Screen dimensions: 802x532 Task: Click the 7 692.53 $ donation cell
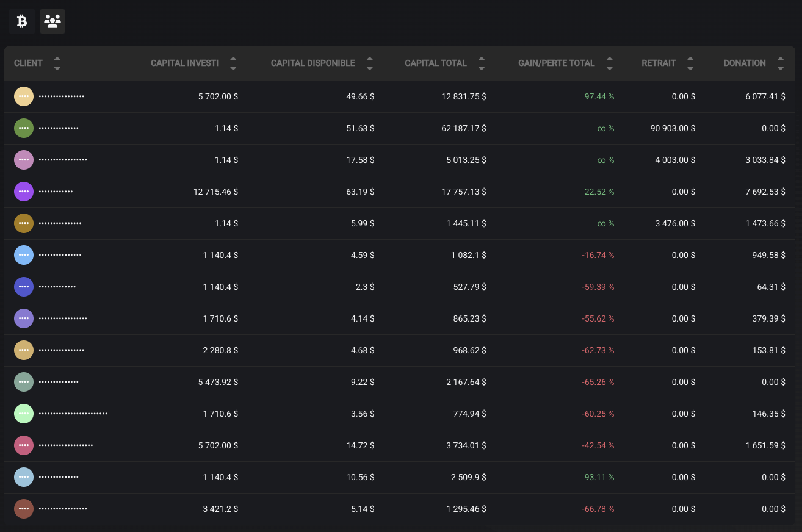coord(765,192)
